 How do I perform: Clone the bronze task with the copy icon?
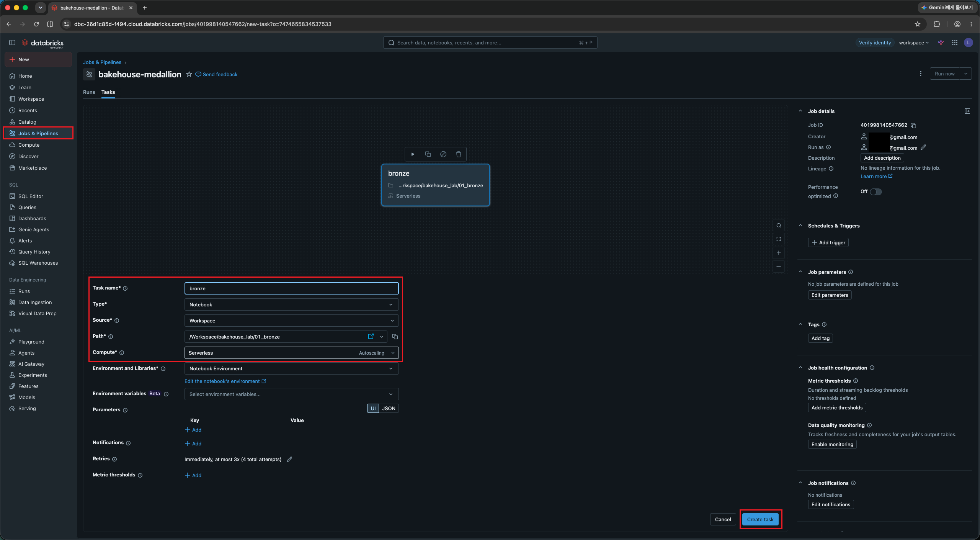pos(428,154)
